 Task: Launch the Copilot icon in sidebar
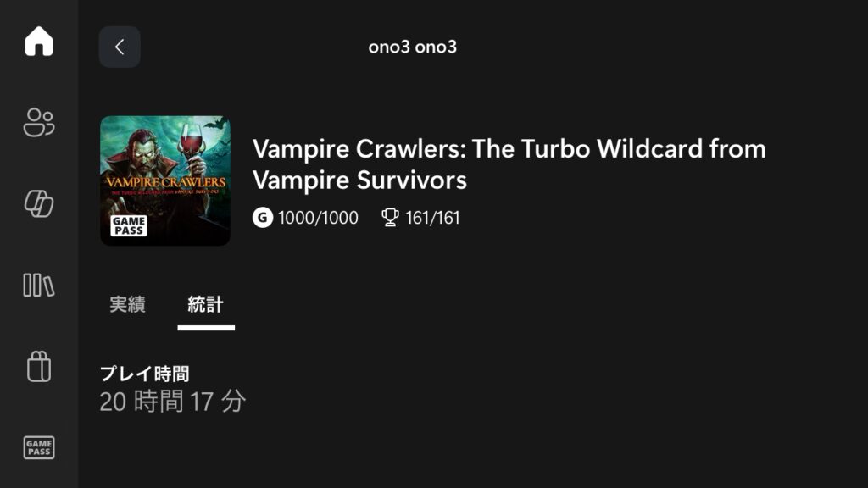pos(39,204)
